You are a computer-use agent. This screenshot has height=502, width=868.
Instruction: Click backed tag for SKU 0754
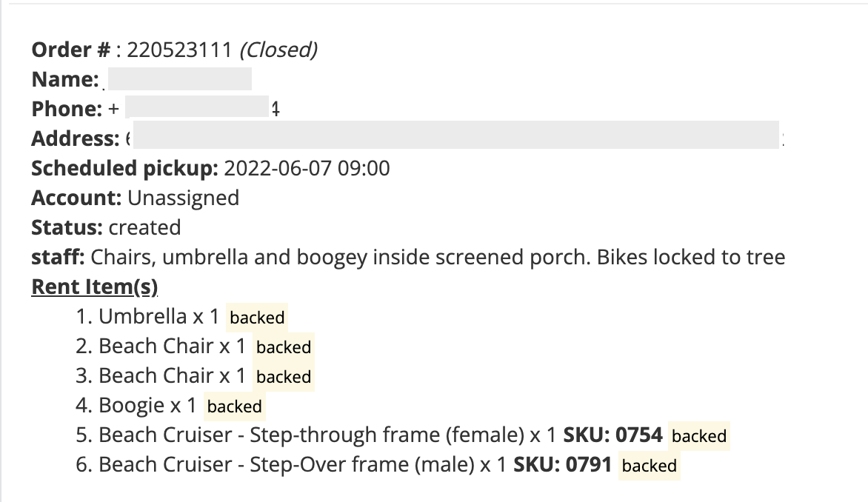point(699,436)
